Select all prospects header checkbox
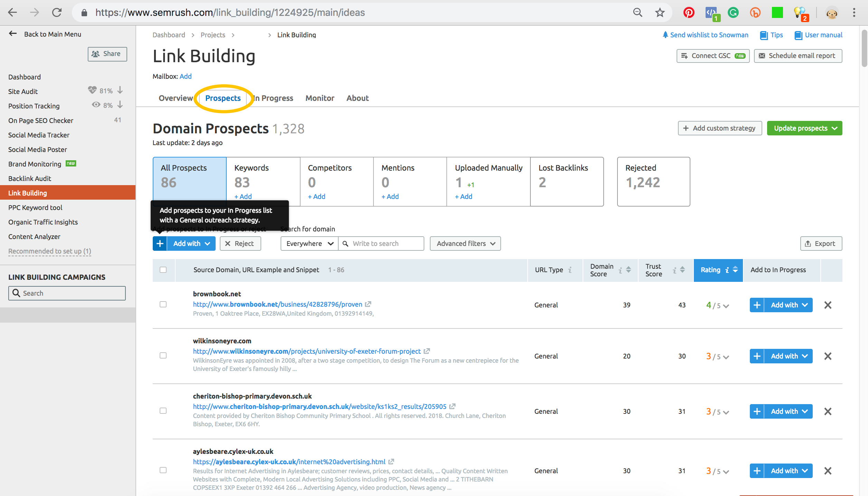The width and height of the screenshot is (868, 496). point(163,270)
